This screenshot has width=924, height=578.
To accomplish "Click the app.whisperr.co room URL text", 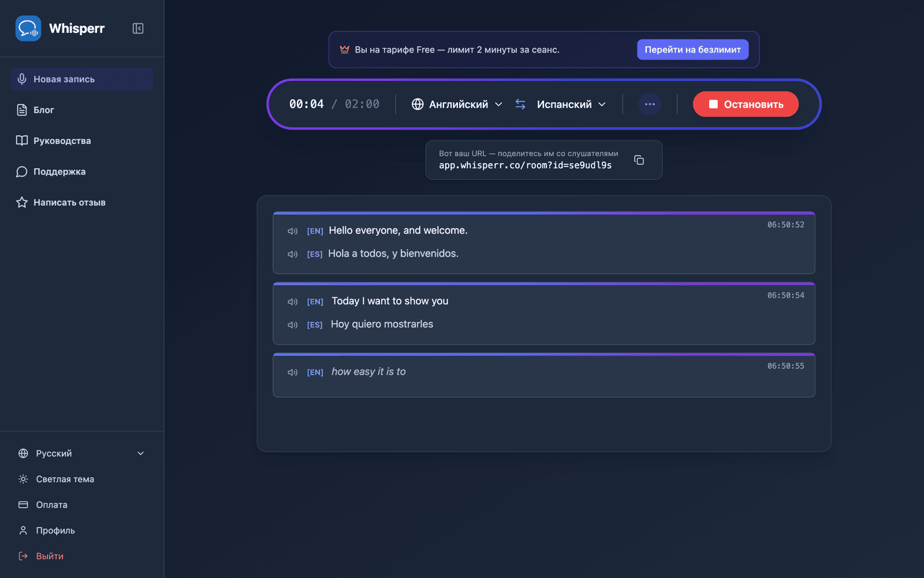I will tap(525, 165).
